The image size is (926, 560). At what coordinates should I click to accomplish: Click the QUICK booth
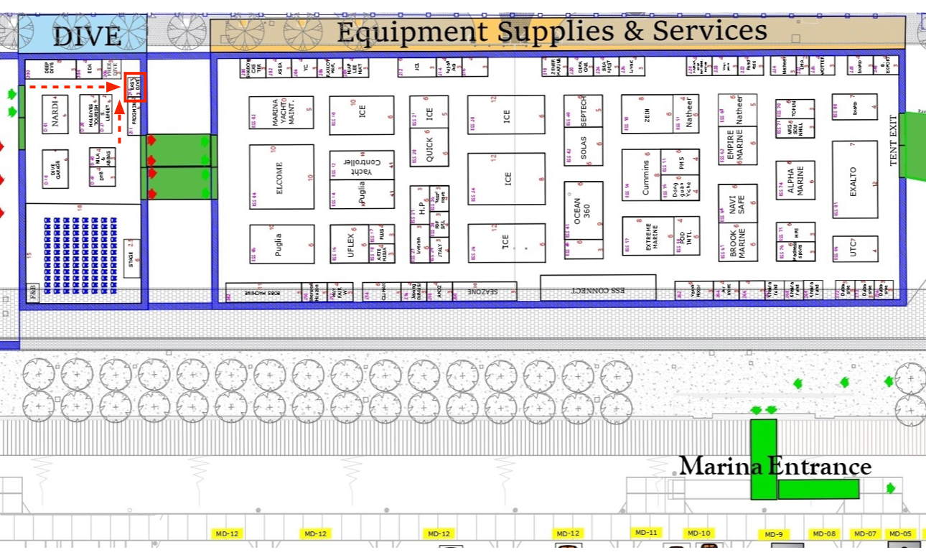429,146
